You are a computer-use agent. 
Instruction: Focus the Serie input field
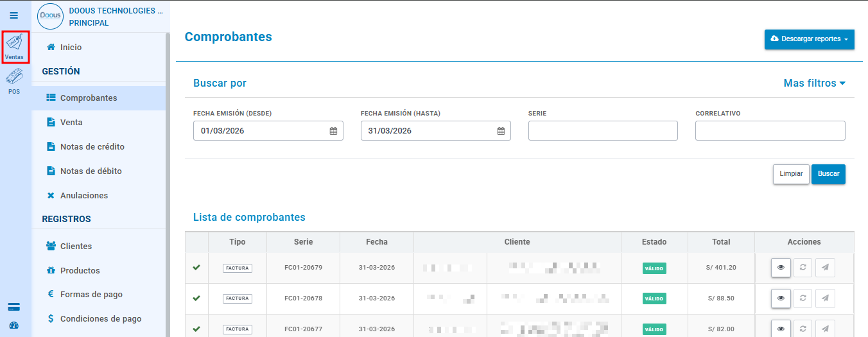click(x=603, y=130)
